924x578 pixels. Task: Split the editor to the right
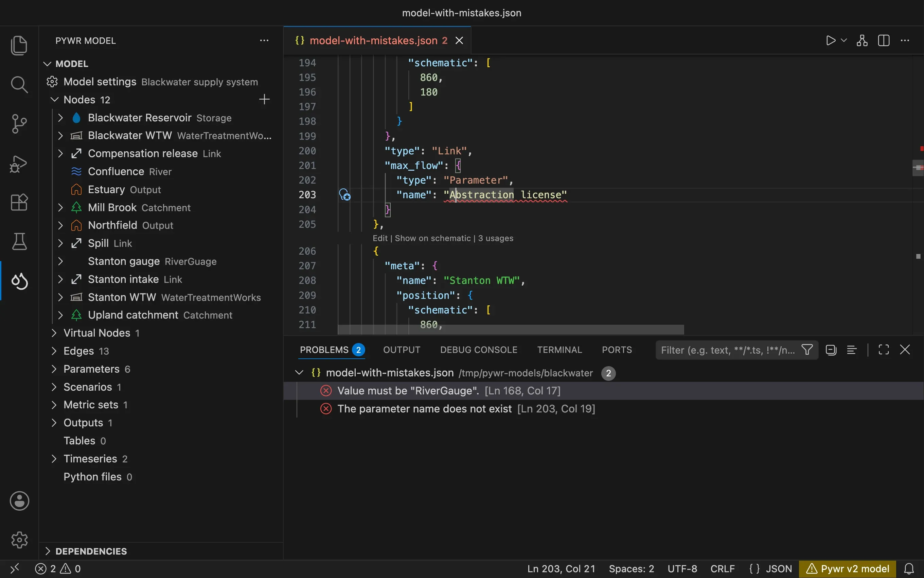(884, 40)
